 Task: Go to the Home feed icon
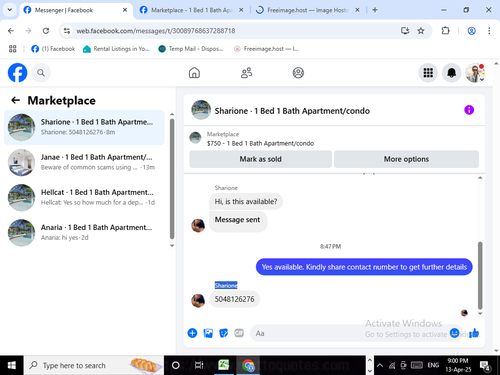pyautogui.click(x=194, y=73)
